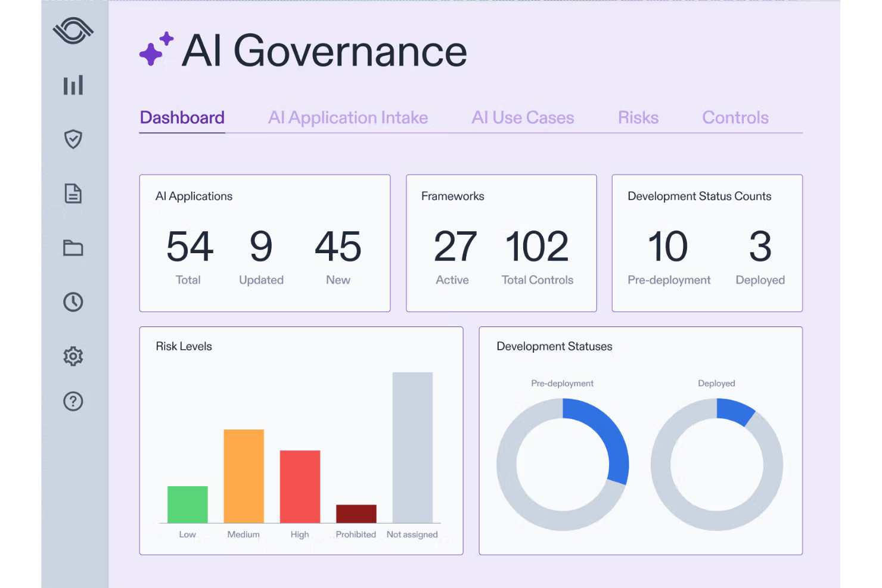
Task: Click the 45 New applications value
Action: (338, 247)
